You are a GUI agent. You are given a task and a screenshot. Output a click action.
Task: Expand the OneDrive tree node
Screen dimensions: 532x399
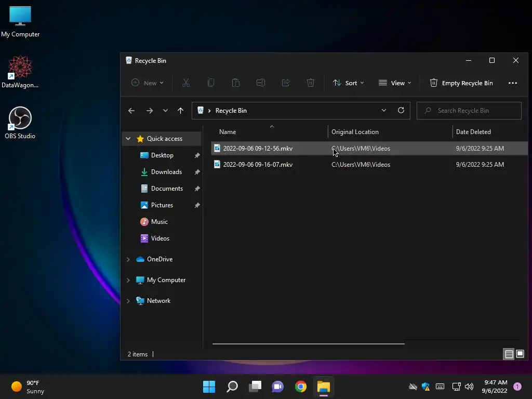coord(128,259)
